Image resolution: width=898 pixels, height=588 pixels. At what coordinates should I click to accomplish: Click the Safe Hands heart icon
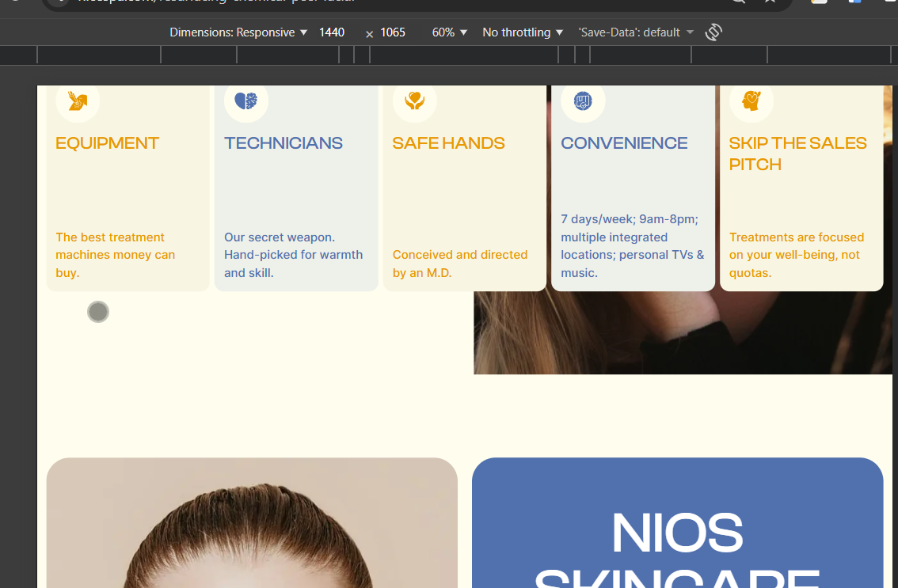click(415, 101)
